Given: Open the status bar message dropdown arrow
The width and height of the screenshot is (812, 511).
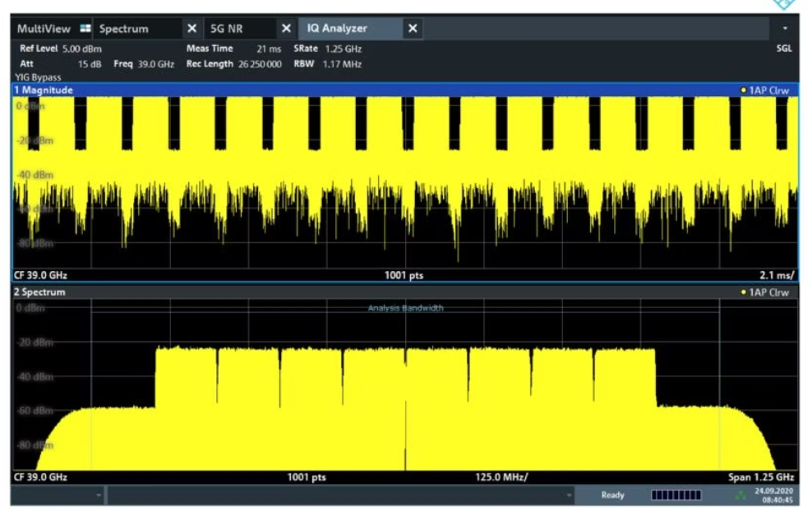Looking at the screenshot, I should tap(569, 495).
